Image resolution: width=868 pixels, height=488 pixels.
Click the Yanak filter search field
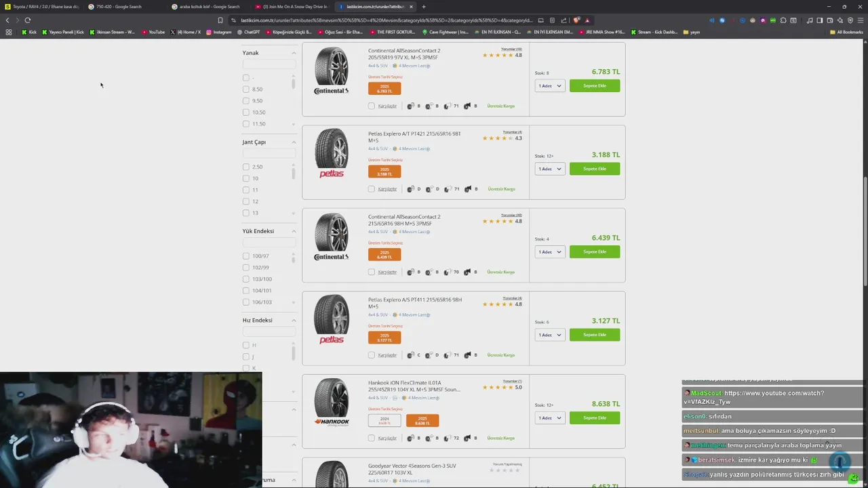click(269, 64)
